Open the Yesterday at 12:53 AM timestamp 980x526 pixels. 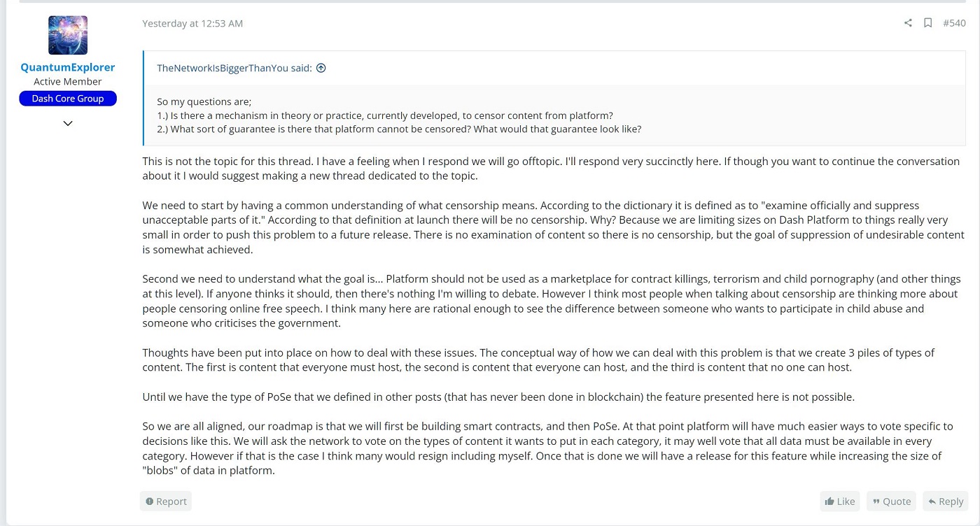coord(192,23)
